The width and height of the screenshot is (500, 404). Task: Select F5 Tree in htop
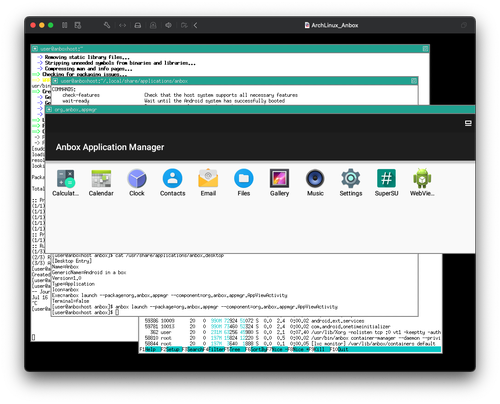tap(235, 349)
